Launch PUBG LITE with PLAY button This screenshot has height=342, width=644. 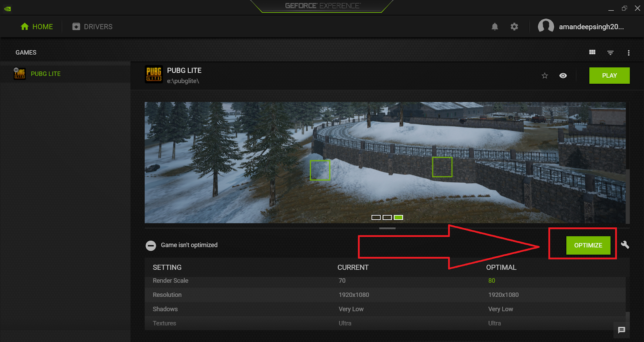(x=609, y=76)
